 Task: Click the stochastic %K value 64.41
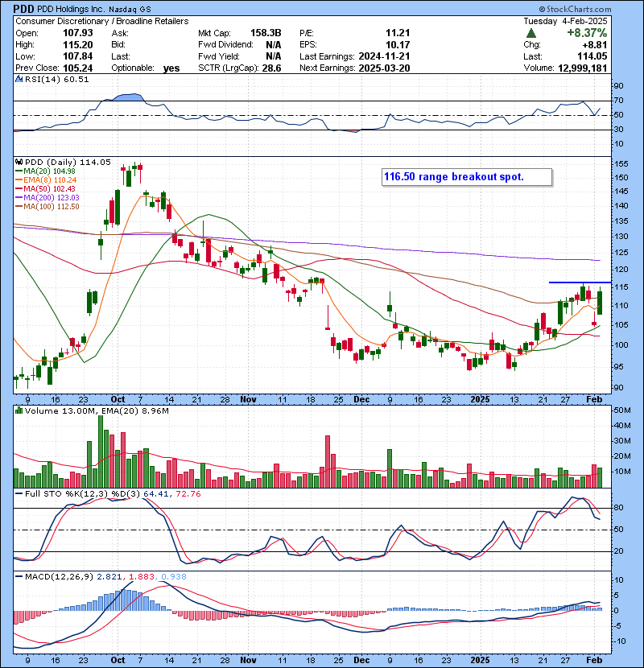tap(155, 494)
